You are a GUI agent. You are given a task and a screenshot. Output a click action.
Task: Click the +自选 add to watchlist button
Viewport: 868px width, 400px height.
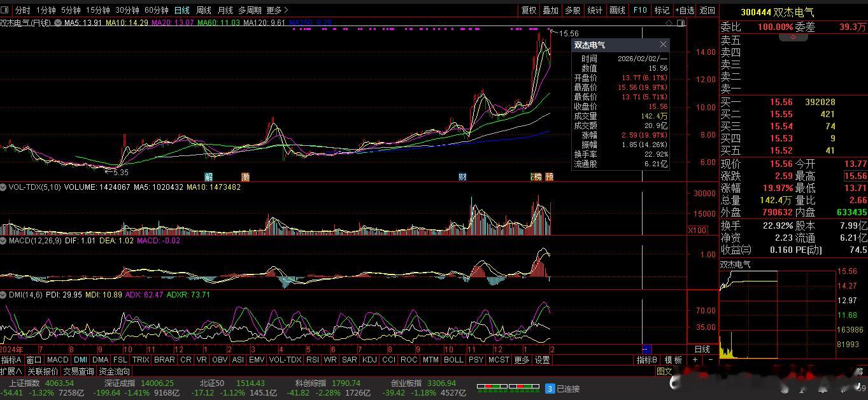tap(685, 10)
